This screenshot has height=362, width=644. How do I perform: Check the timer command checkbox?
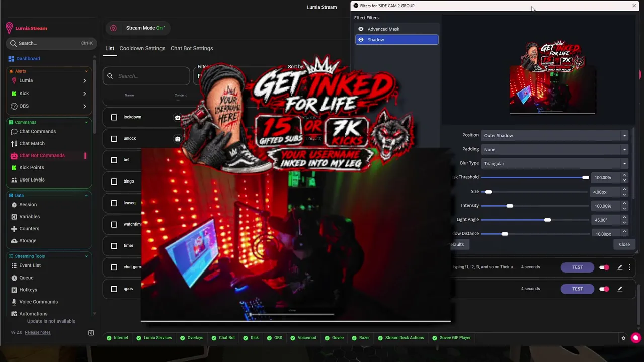pos(114,246)
